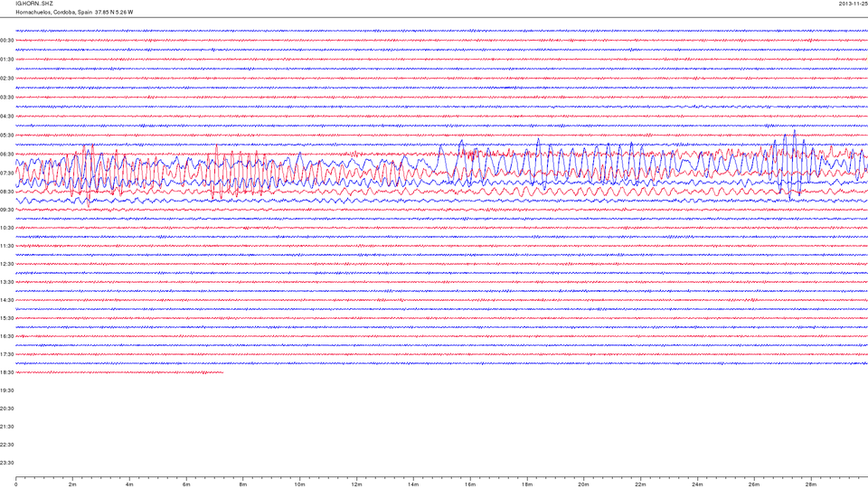Screen dimensions: 868x488
Task: Click the 4m tick label on time axis
Action: click(129, 484)
